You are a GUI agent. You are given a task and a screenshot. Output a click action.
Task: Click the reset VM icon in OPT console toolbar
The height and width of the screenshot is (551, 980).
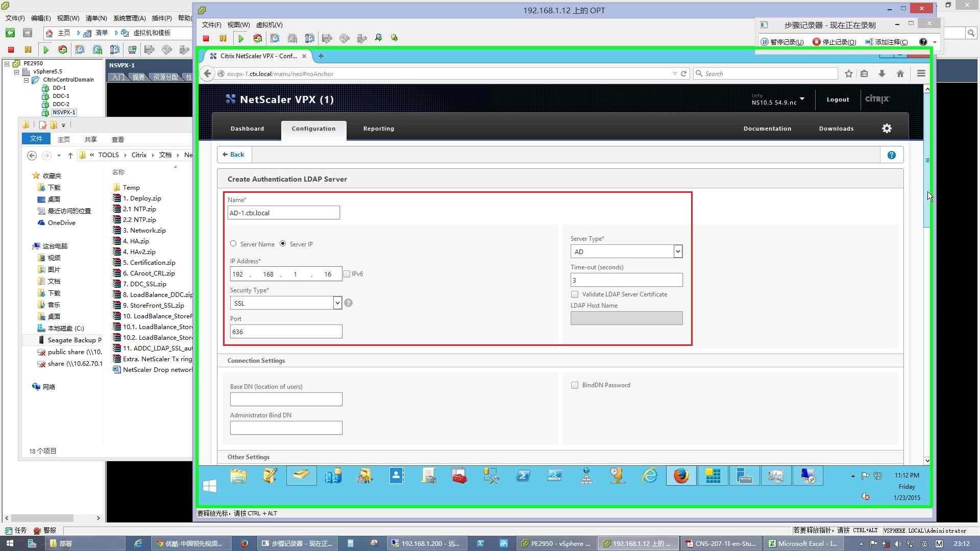(258, 38)
